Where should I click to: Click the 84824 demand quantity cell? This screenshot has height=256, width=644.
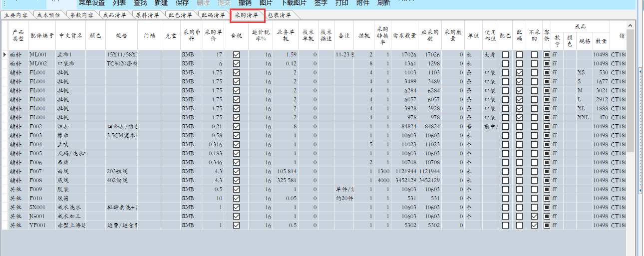(x=404, y=126)
